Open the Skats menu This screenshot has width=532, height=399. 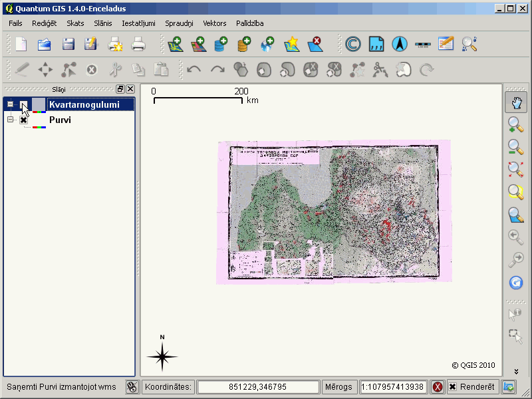(75, 23)
